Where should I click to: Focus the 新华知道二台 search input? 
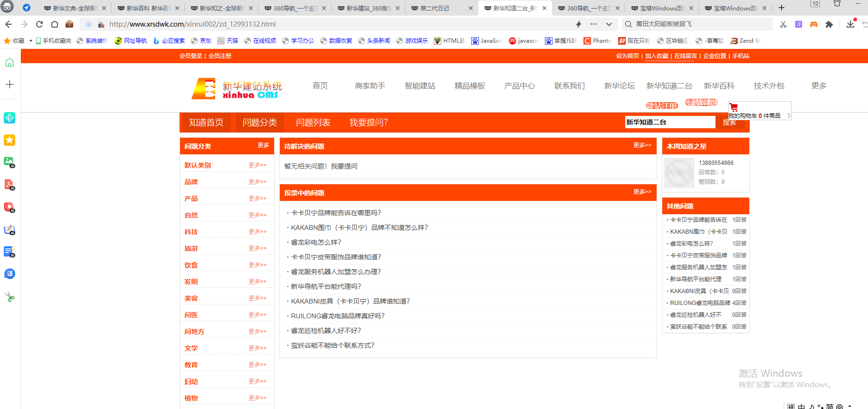tap(670, 122)
